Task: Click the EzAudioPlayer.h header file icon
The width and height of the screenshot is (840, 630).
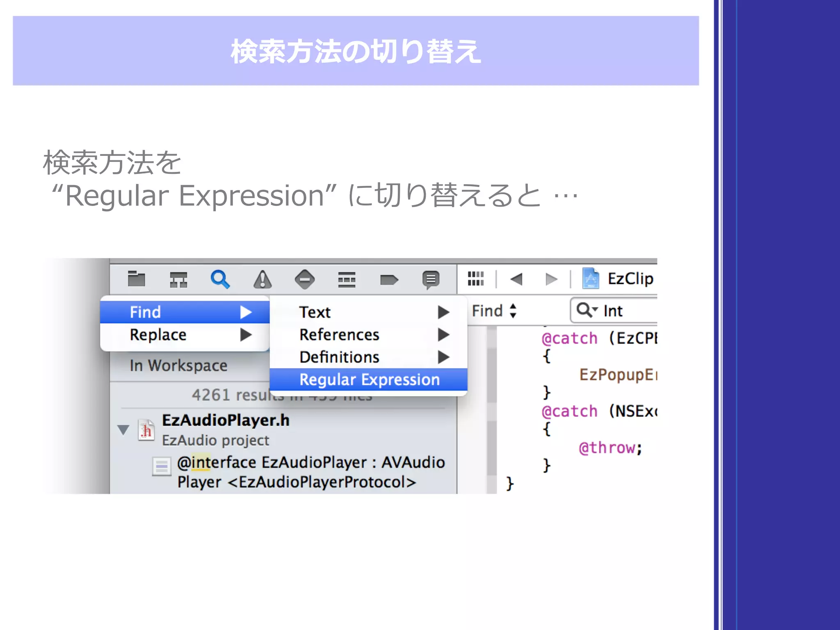Action: (146, 430)
